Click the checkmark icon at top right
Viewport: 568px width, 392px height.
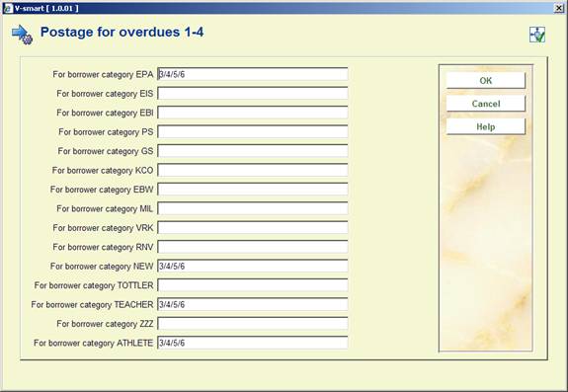click(x=536, y=35)
